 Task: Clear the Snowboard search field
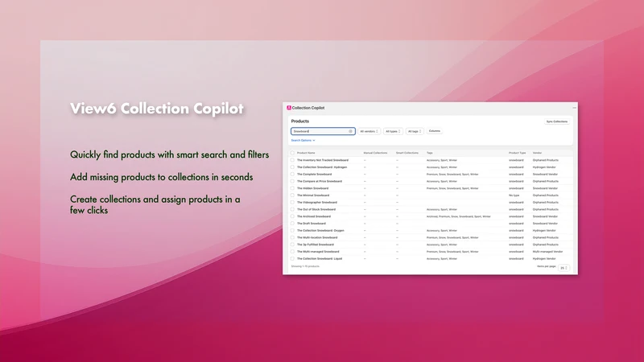click(x=350, y=131)
